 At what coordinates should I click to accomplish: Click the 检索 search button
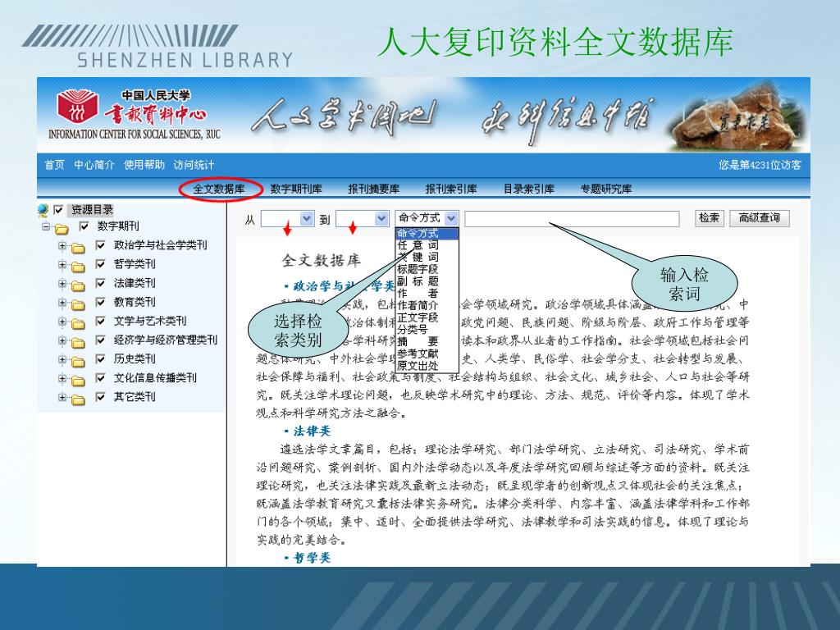coord(710,218)
